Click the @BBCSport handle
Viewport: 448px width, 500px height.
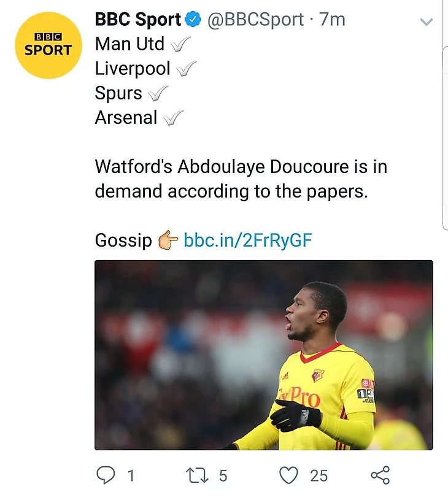coord(255,20)
